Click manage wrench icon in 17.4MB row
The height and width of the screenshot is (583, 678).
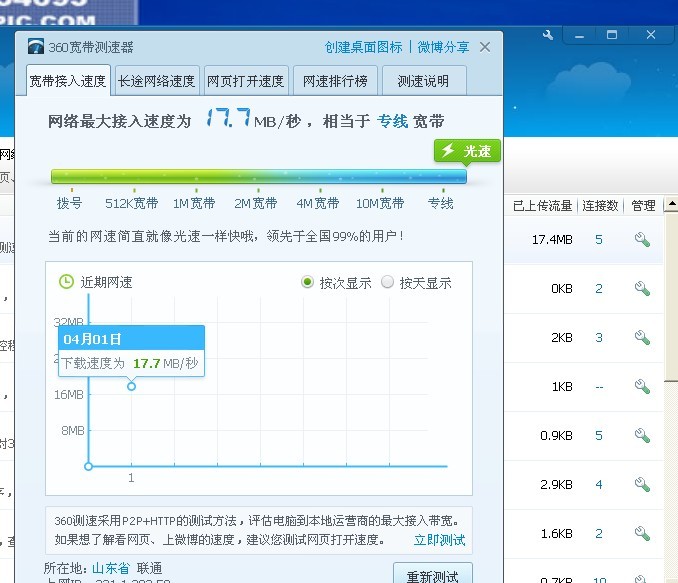pyautogui.click(x=642, y=240)
